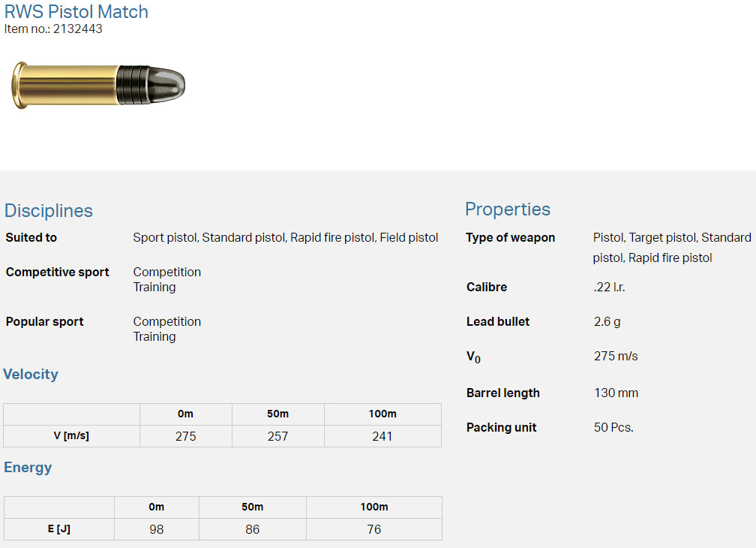Click the Packing unit value 50 Pcs.
This screenshot has height=548, width=756.
[613, 428]
